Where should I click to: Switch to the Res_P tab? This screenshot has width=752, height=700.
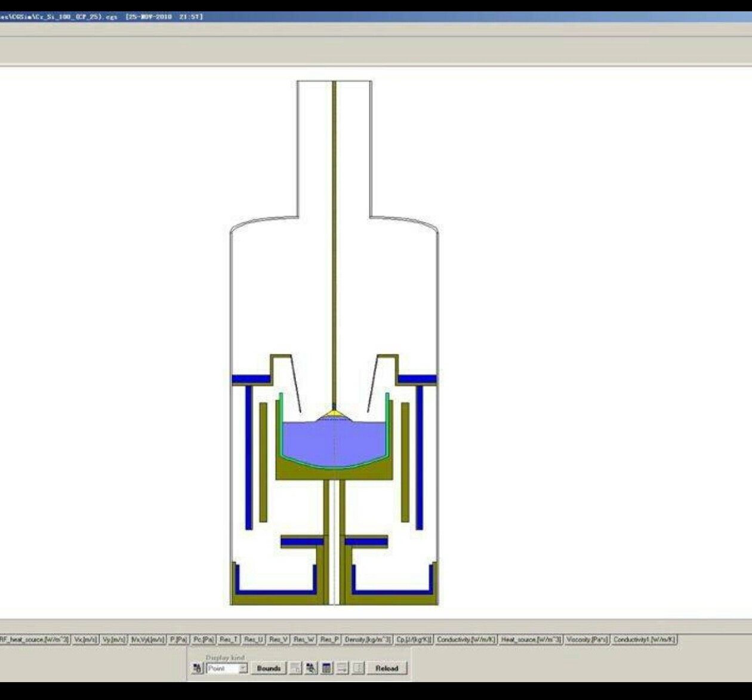point(329,640)
